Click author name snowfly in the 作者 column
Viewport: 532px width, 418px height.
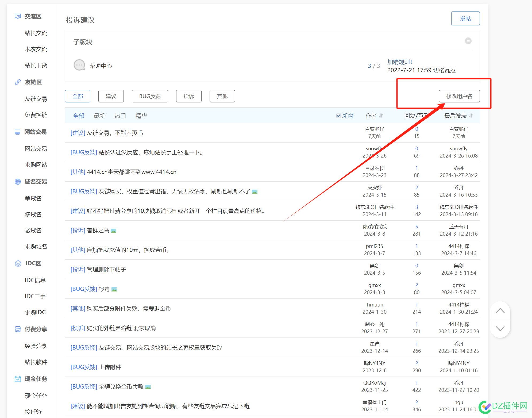pyautogui.click(x=374, y=149)
